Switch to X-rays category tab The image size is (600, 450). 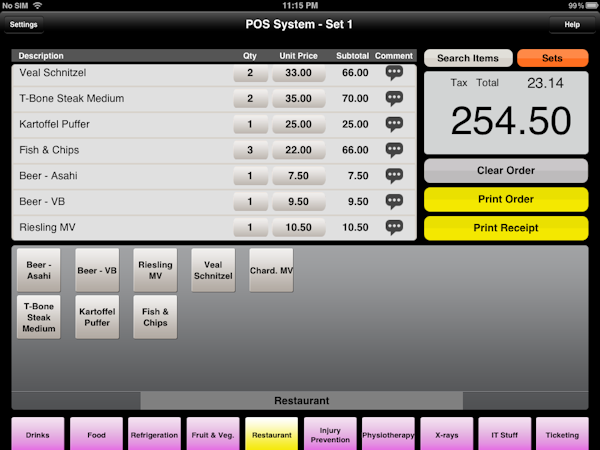pyautogui.click(x=447, y=434)
